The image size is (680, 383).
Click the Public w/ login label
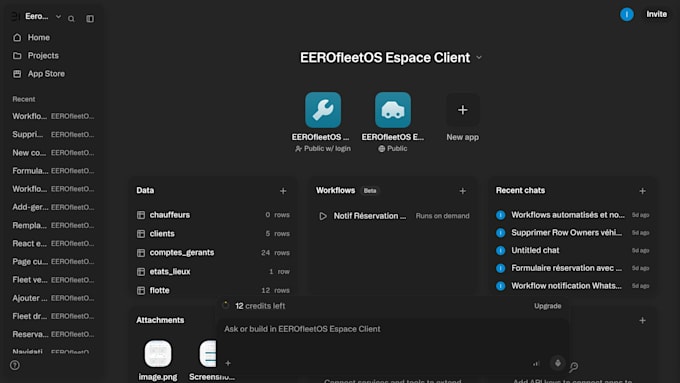pyautogui.click(x=323, y=148)
